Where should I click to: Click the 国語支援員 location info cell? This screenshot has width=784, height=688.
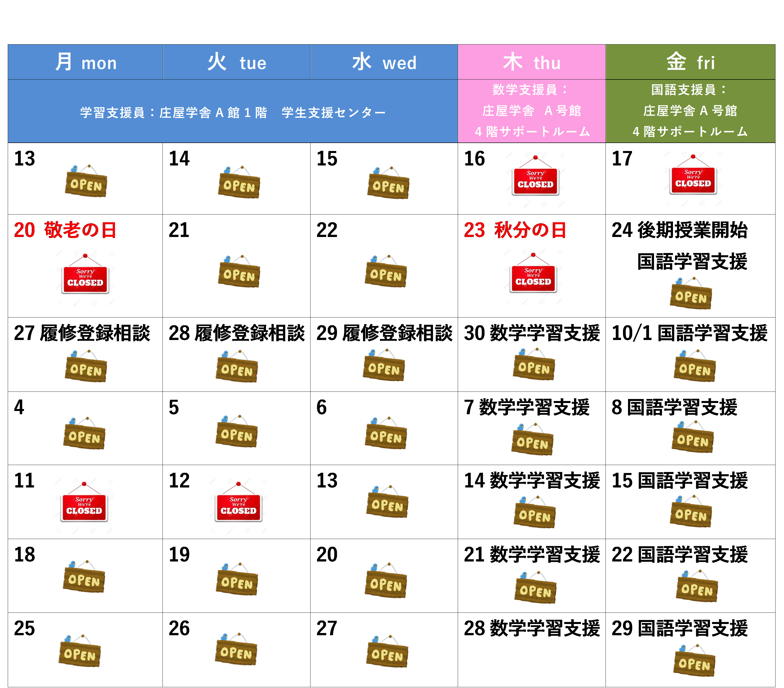click(690, 111)
